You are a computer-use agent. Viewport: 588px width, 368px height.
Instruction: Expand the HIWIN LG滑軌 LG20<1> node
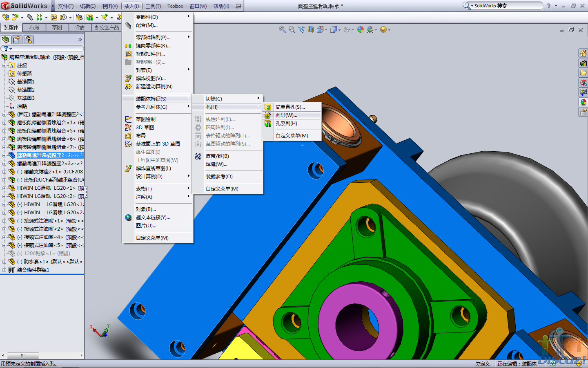tap(4, 188)
